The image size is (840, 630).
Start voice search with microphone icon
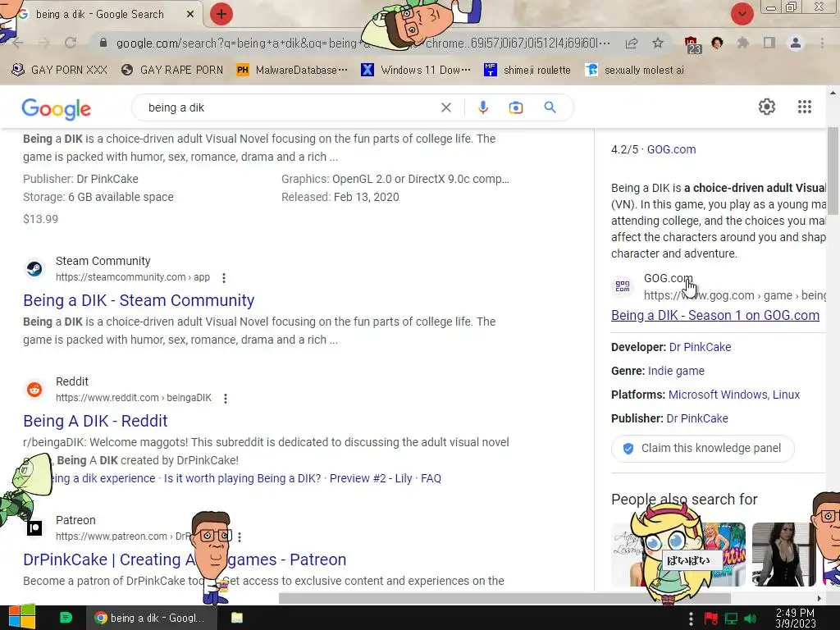click(x=482, y=107)
